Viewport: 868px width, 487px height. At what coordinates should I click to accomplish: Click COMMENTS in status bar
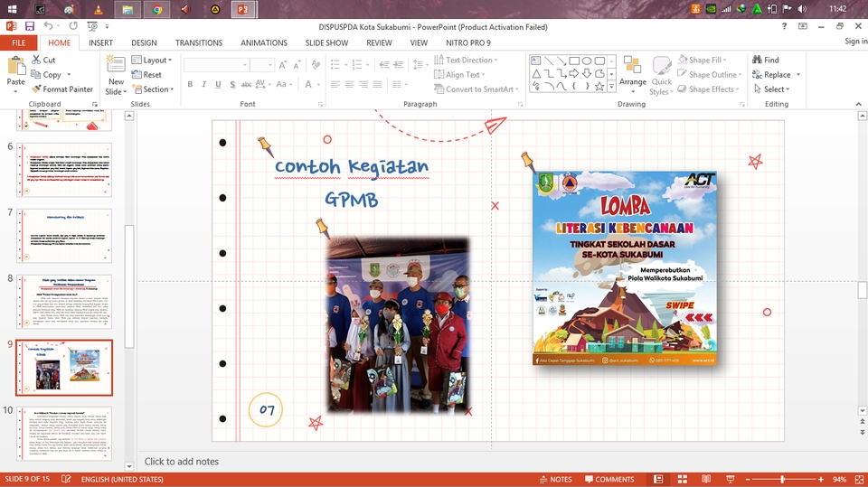(609, 479)
